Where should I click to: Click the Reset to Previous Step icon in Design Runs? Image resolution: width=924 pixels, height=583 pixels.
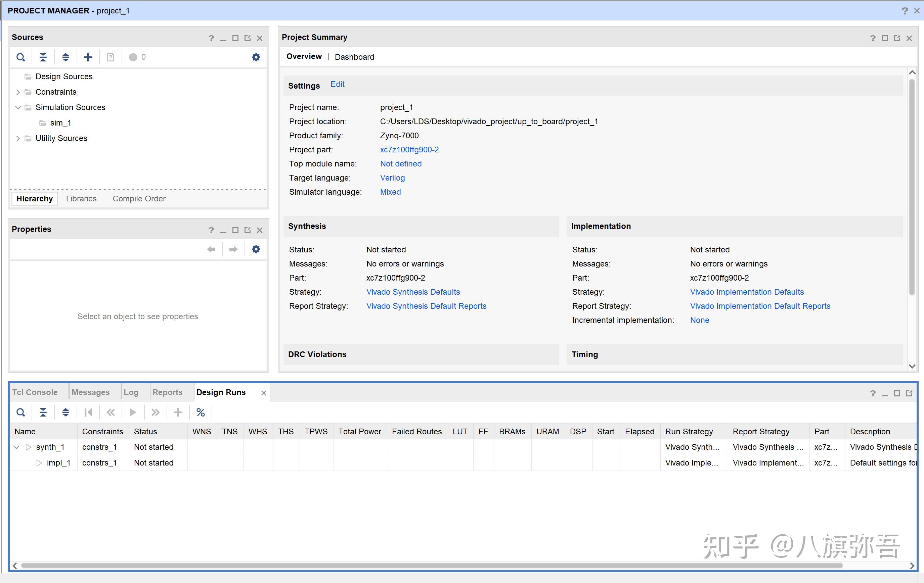point(111,412)
